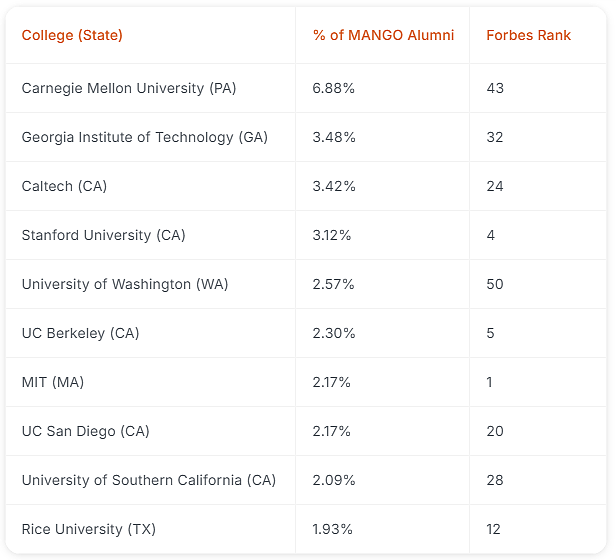616x560 pixels.
Task: Click the 6.88% alumni percentage value
Action: (334, 88)
